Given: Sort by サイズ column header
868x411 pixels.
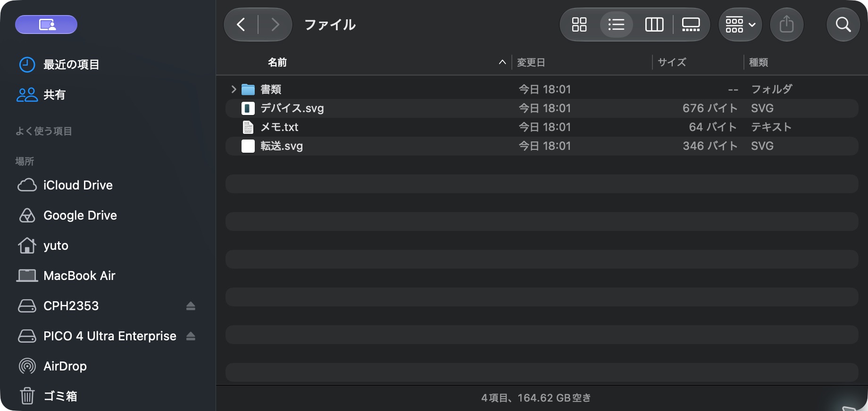Looking at the screenshot, I should 672,62.
